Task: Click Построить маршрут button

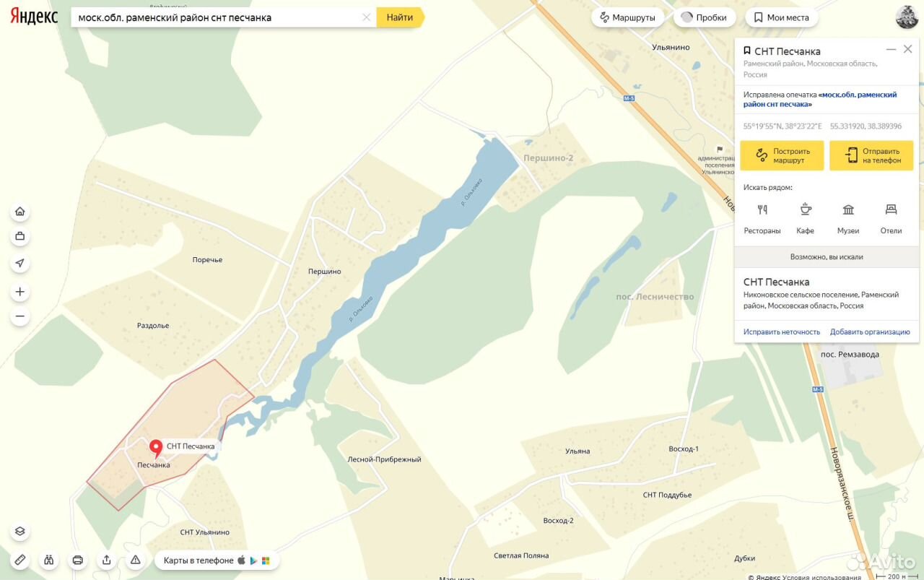Action: point(782,155)
